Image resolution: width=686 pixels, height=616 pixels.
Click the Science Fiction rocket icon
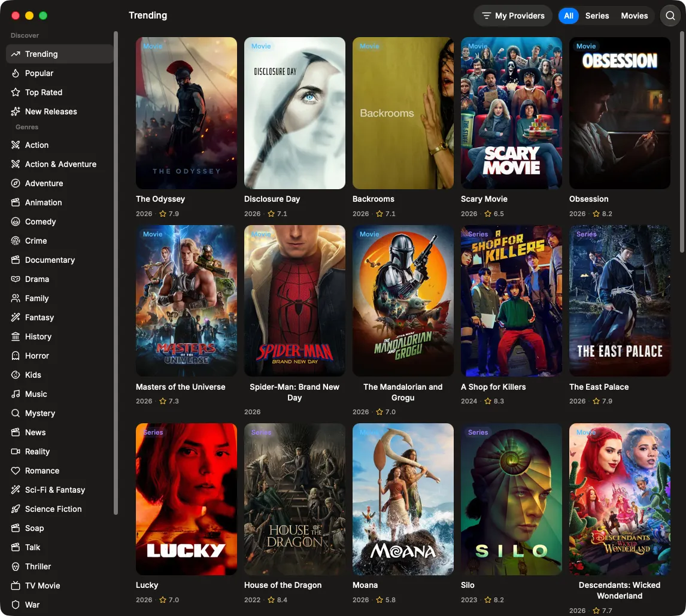tap(16, 509)
